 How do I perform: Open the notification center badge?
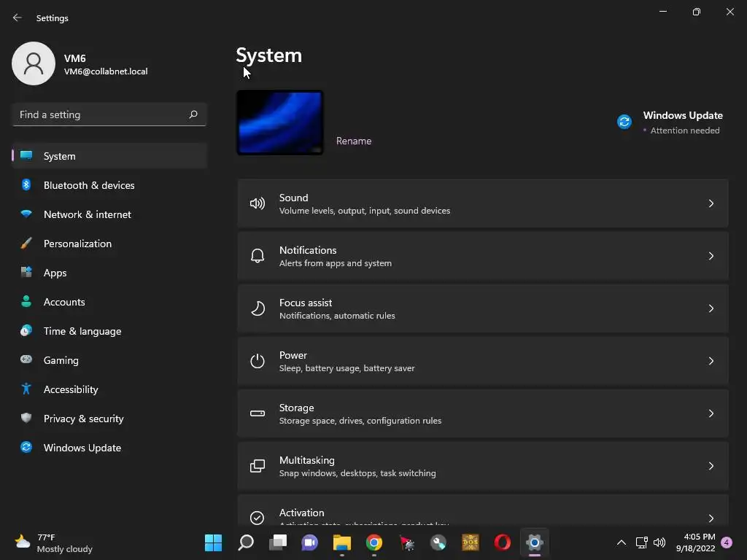[x=727, y=542]
